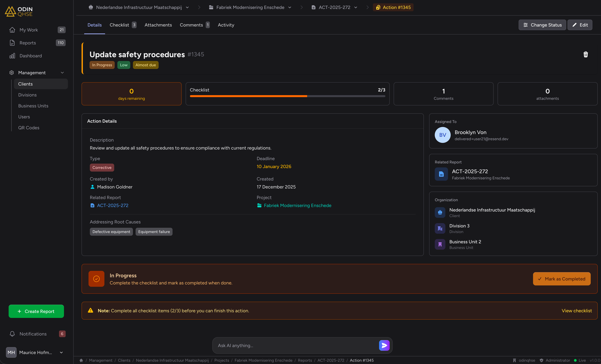Click the home icon in footer breadcrumb
Viewport: 601px width, 364px height.
click(x=81, y=360)
